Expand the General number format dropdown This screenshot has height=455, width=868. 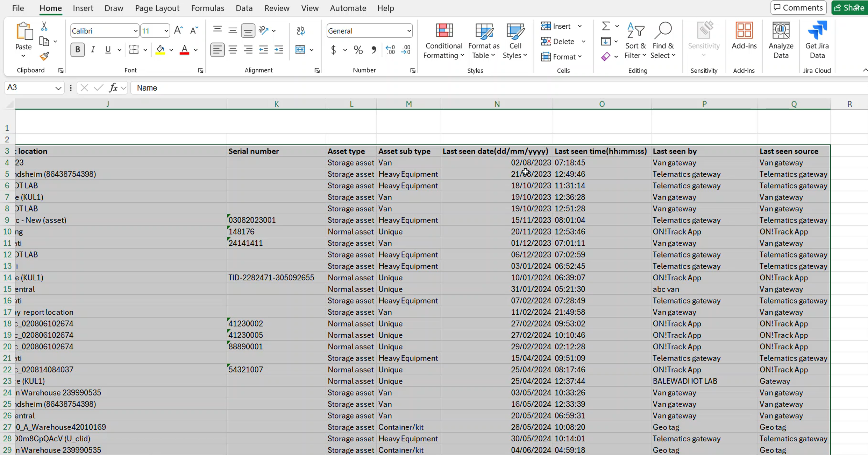[x=409, y=31]
